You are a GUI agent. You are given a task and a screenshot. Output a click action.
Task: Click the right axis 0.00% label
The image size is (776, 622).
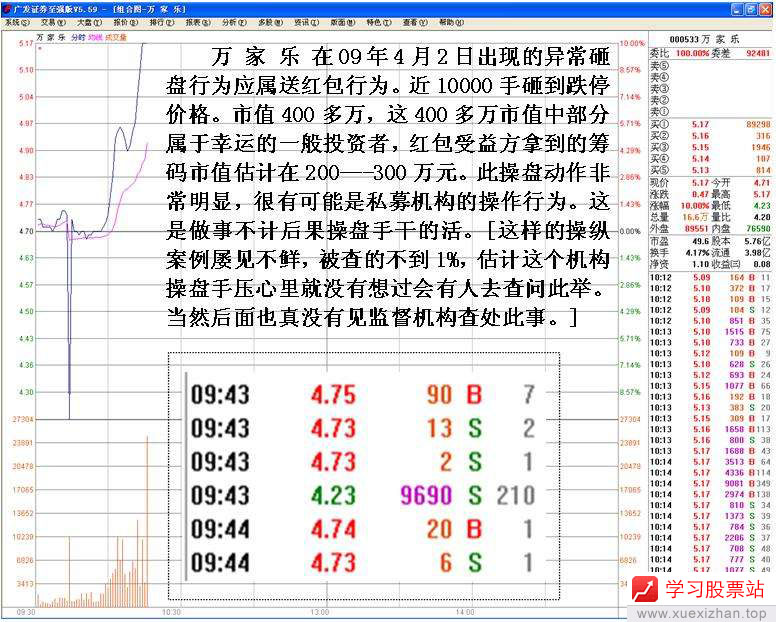tap(630, 231)
